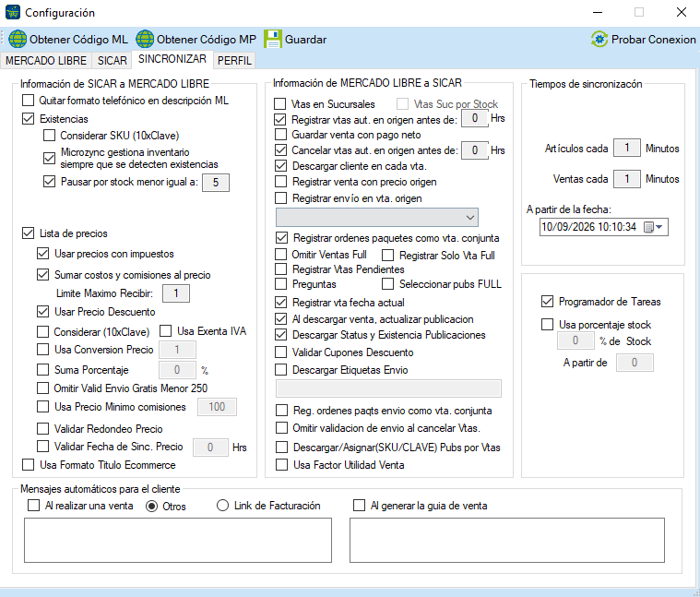Uncheck Programador de Tareas
Image resolution: width=700 pixels, height=597 pixels.
547,302
